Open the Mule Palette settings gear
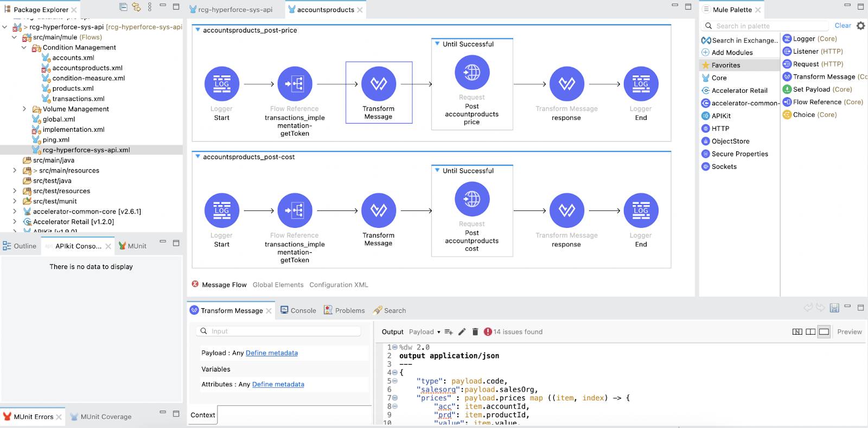The width and height of the screenshot is (868, 428). tap(860, 25)
